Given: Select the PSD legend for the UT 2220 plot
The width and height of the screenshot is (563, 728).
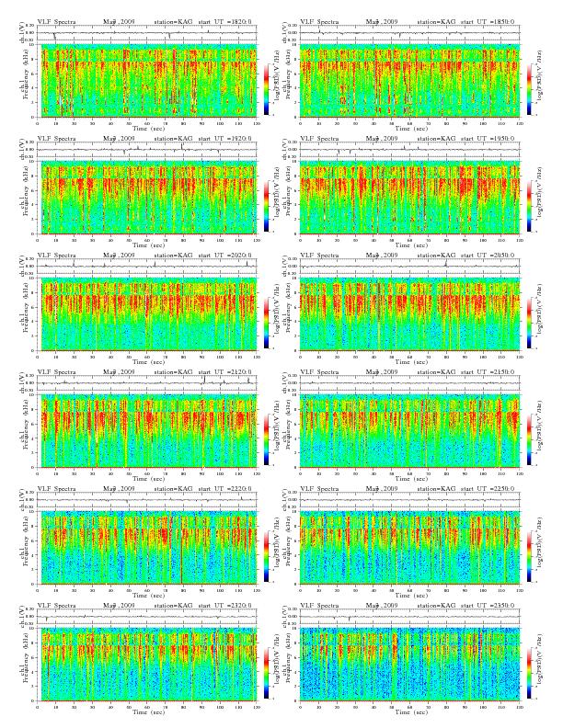Looking at the screenshot, I should point(266,556).
